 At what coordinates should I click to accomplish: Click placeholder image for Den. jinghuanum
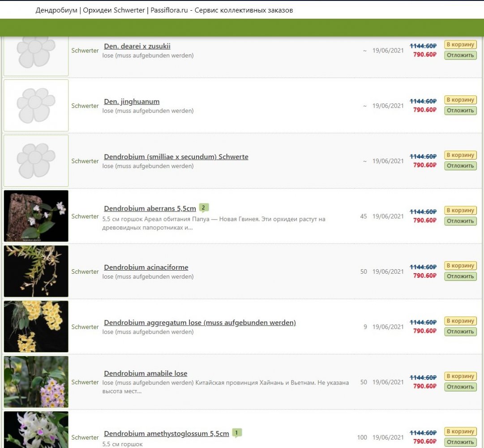click(36, 105)
